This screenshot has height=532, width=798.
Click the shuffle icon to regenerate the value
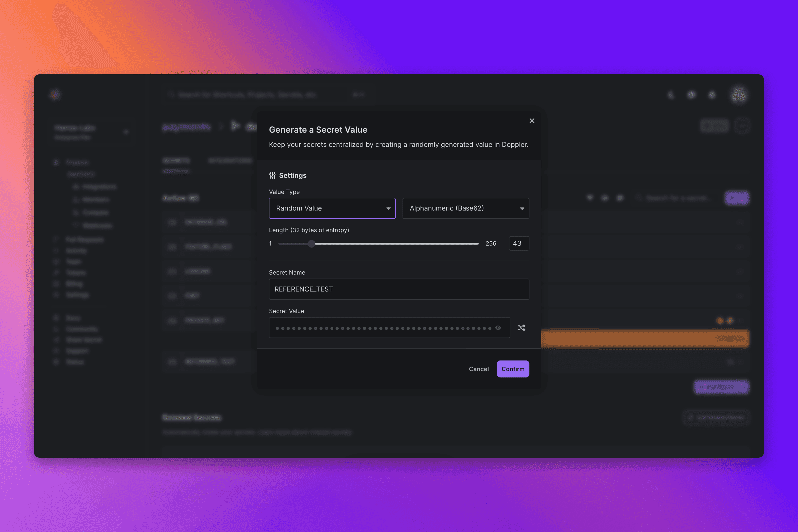pyautogui.click(x=521, y=328)
